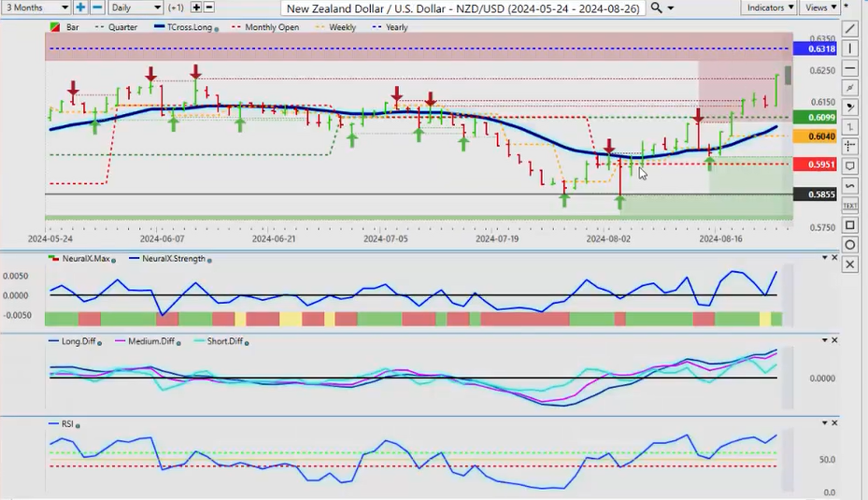Open the Views menu
This screenshot has height=500, width=868.
click(x=819, y=7)
